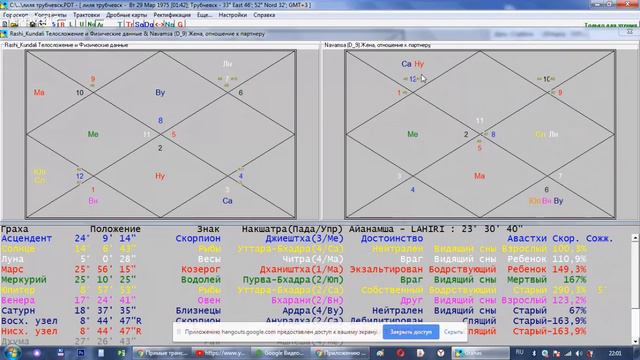640x360 pixels.
Task: Open the Трактовки menu
Action: coord(87,15)
